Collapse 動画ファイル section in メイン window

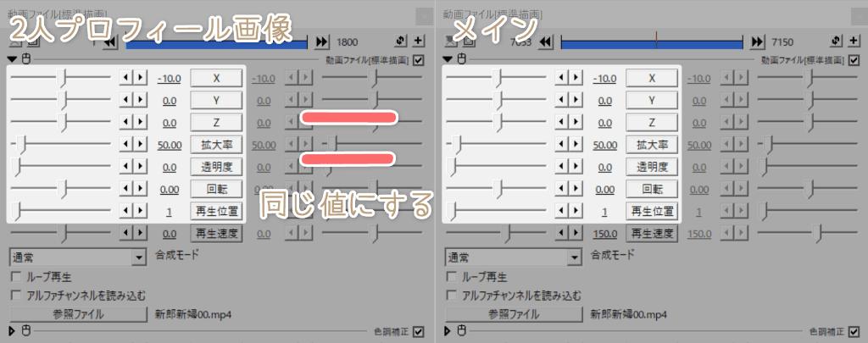[448, 59]
